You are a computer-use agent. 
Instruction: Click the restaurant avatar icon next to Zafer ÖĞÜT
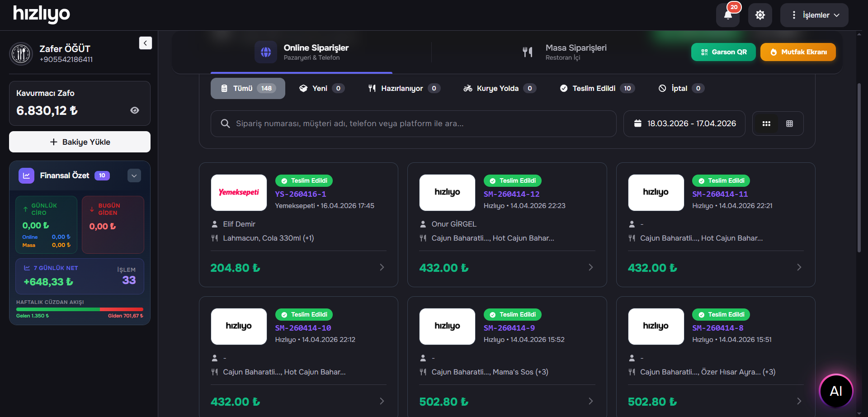pyautogui.click(x=21, y=54)
